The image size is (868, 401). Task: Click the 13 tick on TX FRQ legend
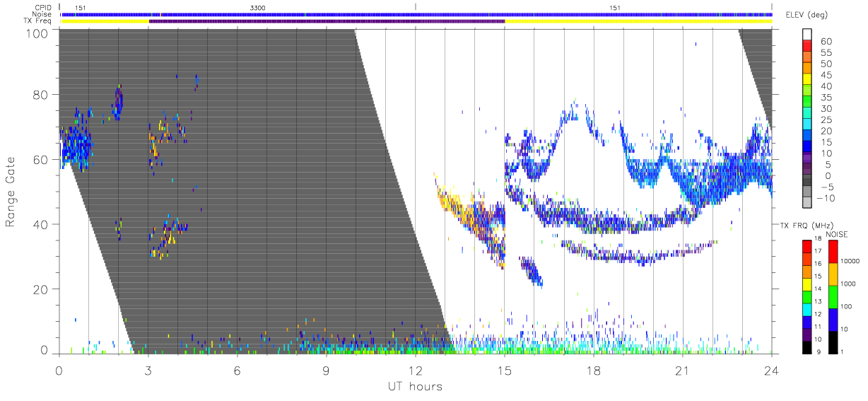[818, 301]
